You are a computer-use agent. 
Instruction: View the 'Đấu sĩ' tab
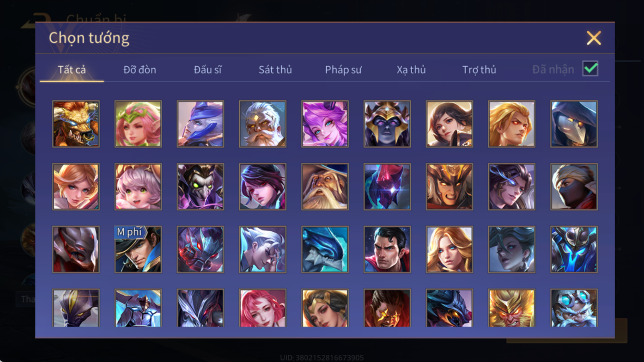point(207,70)
